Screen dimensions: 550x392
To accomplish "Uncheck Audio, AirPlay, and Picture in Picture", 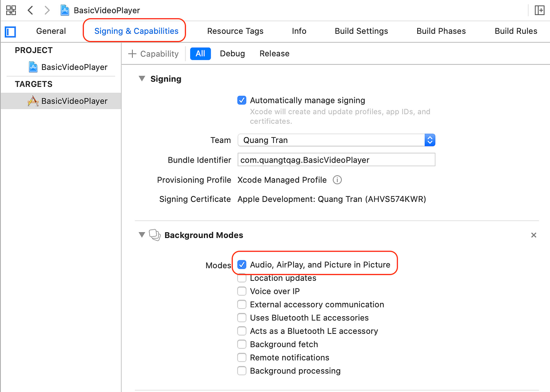I will (242, 265).
